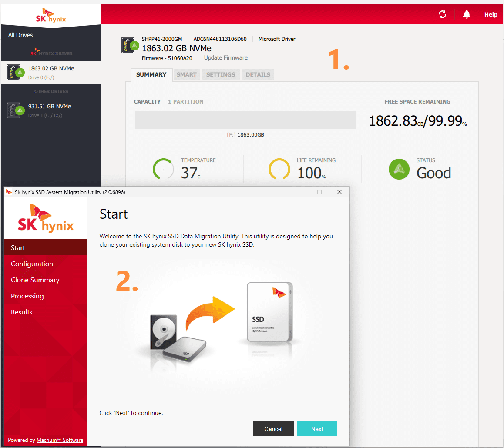
Task: Click SK hynix logo in Drive Manager sidebar
Action: click(x=51, y=15)
